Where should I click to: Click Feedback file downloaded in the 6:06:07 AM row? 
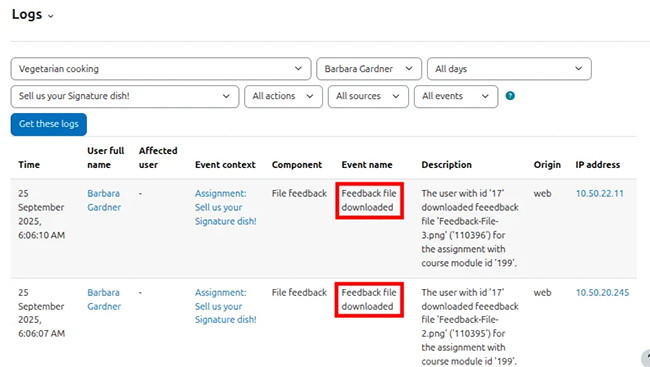pyautogui.click(x=369, y=299)
